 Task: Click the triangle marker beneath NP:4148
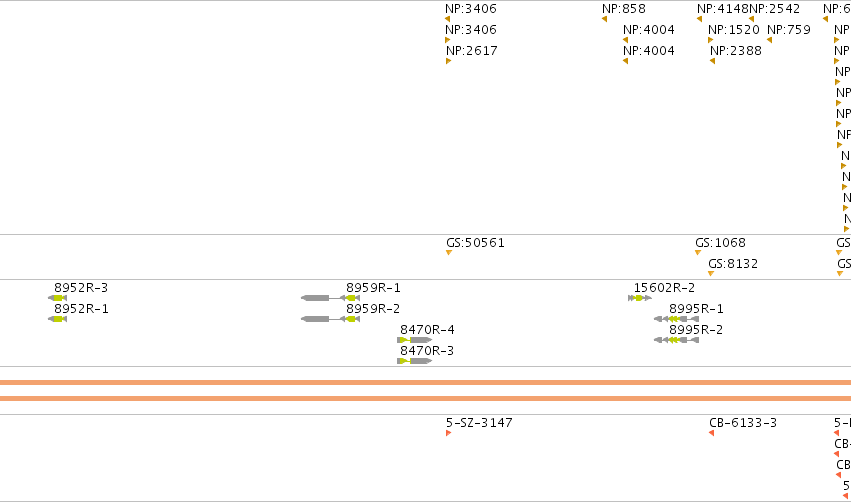(700, 20)
